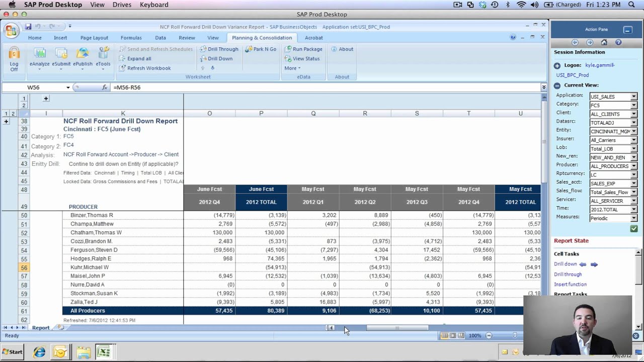Collapse the Current View section
This screenshot has height=362, width=644.
[x=557, y=85]
